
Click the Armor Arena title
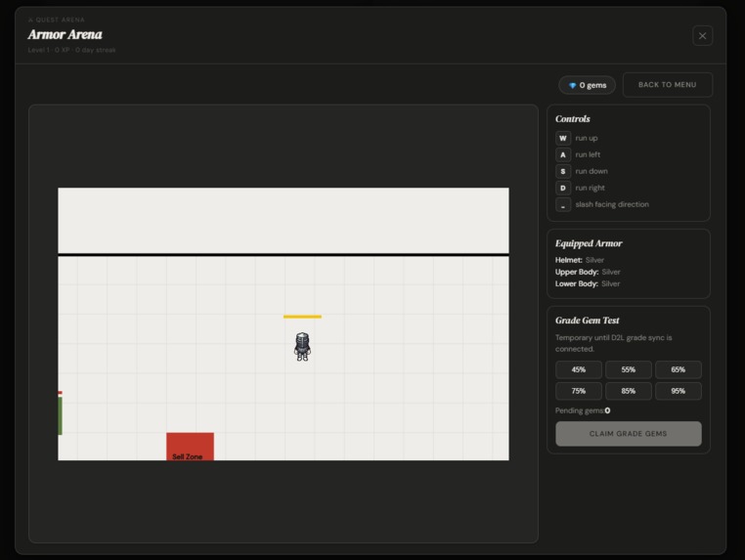click(x=66, y=34)
